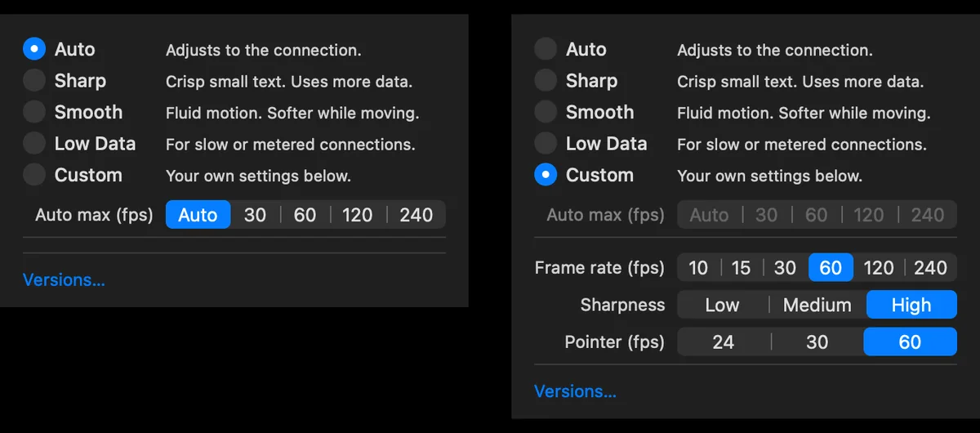The width and height of the screenshot is (980, 433).
Task: Set Sharpness to High
Action: (x=911, y=306)
